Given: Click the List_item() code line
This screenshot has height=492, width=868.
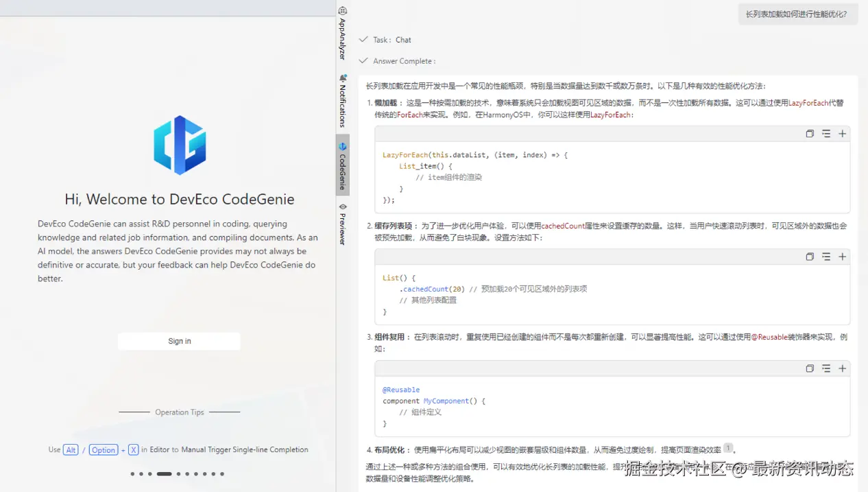Looking at the screenshot, I should tap(426, 166).
